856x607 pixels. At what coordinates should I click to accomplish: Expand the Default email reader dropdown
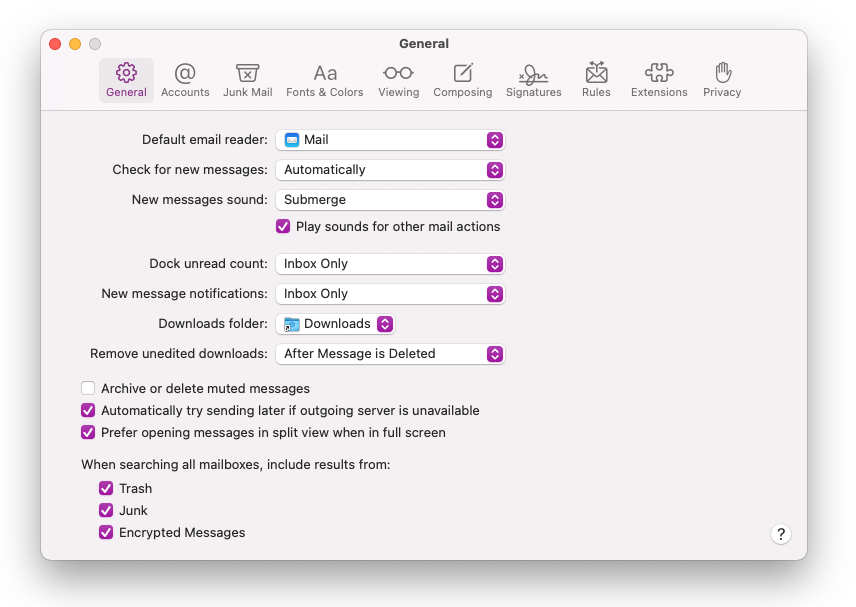pos(390,140)
